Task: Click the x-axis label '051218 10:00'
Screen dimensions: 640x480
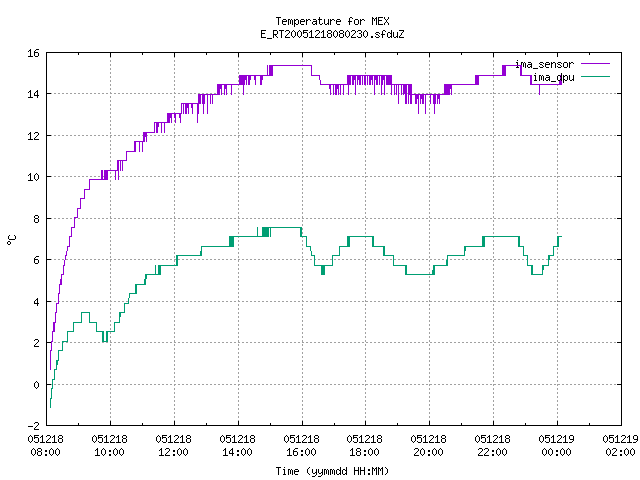Action: click(109, 445)
